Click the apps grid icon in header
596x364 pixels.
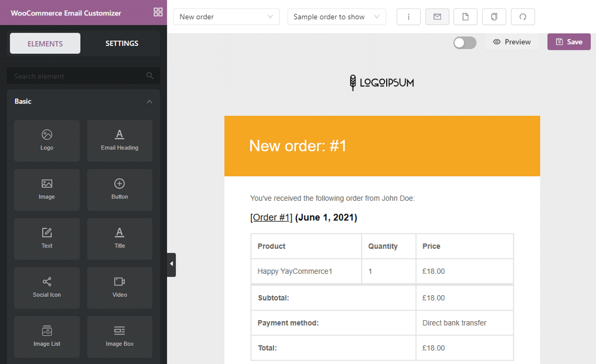click(x=158, y=11)
